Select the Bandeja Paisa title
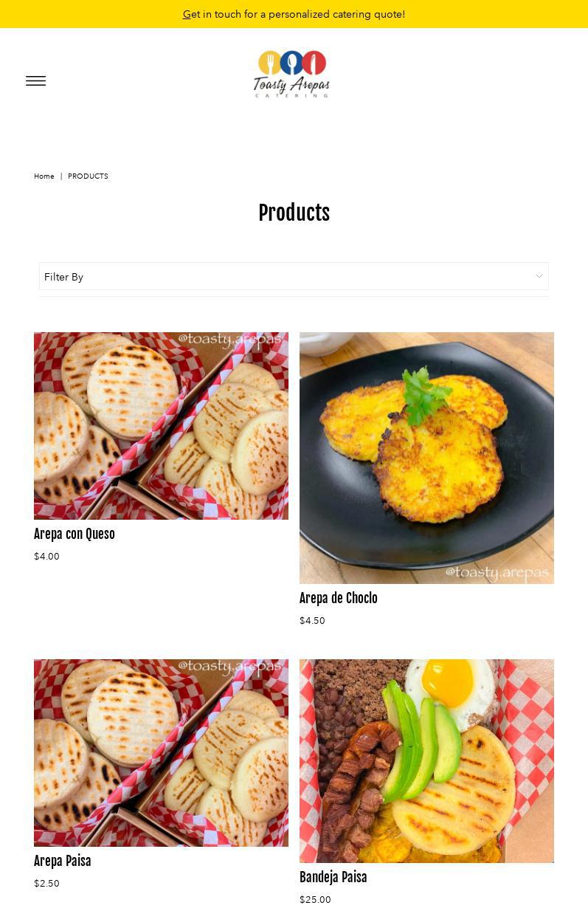Image resolution: width=588 pixels, height=911 pixels. pyautogui.click(x=333, y=877)
